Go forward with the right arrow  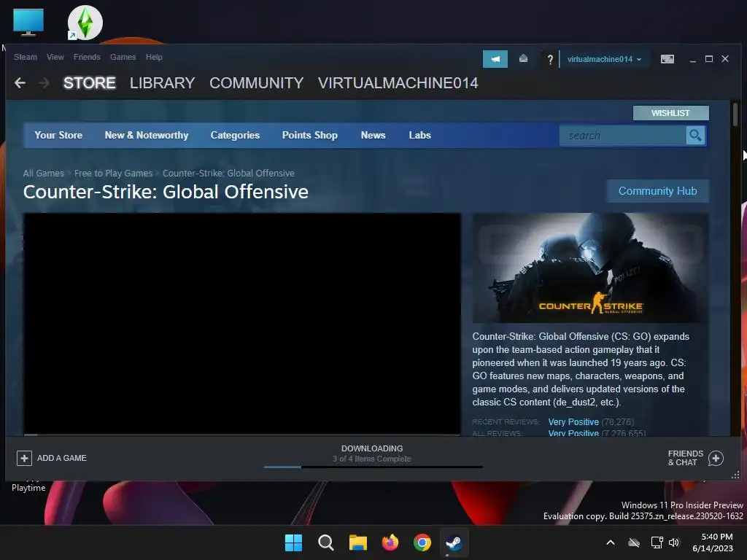coord(44,83)
